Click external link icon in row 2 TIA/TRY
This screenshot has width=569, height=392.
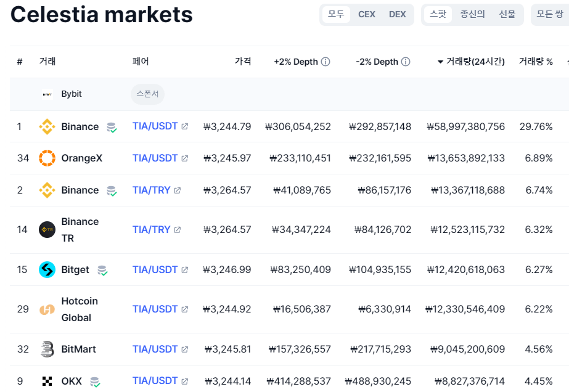click(x=178, y=190)
